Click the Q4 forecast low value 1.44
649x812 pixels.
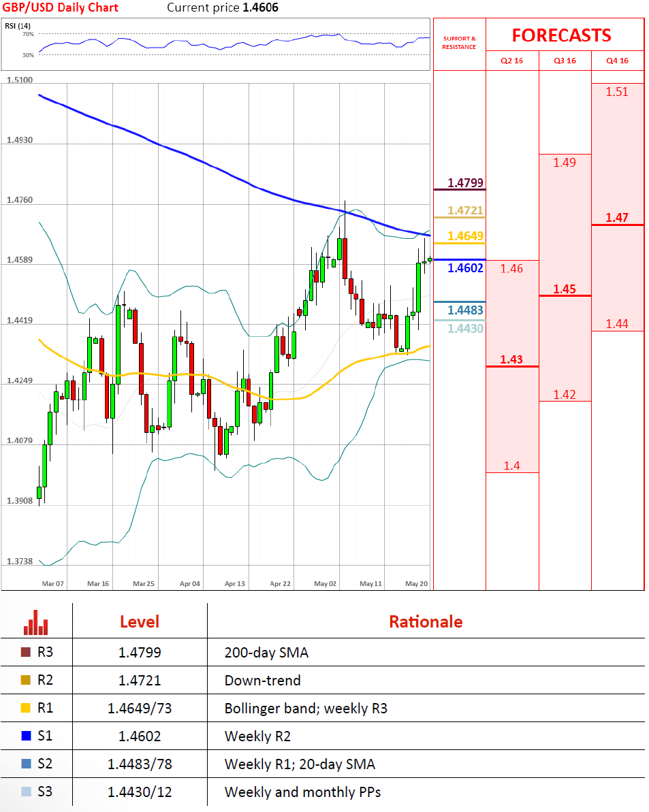pos(617,324)
